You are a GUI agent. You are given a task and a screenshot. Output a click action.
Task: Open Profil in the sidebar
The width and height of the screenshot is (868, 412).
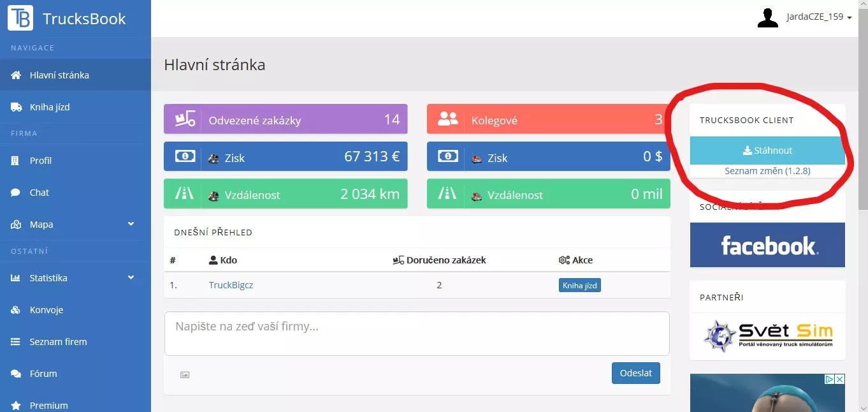pyautogui.click(x=75, y=161)
